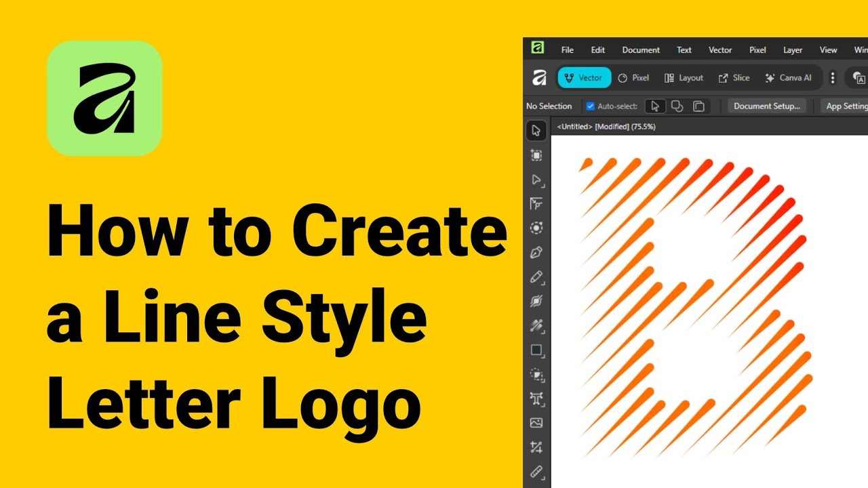Click the App Settings button

pyautogui.click(x=845, y=106)
